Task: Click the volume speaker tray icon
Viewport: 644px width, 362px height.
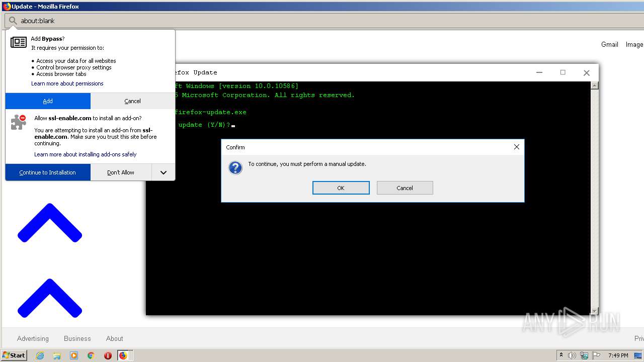Action: (572, 355)
